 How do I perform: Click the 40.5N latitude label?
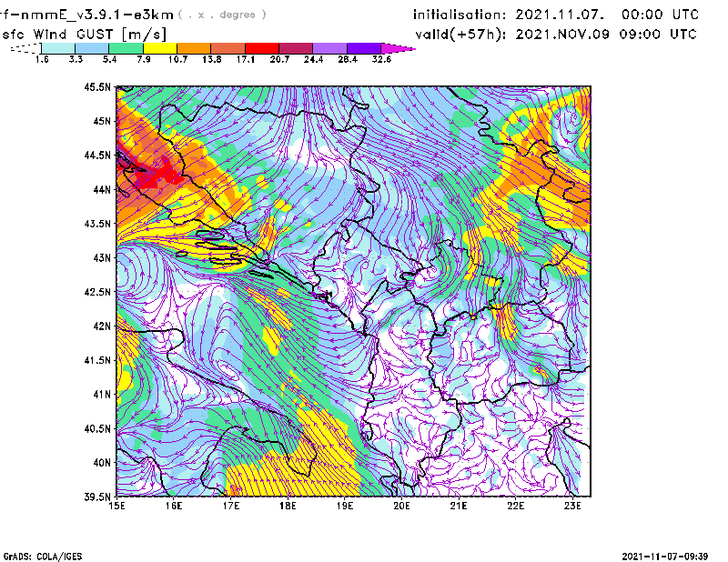(97, 428)
